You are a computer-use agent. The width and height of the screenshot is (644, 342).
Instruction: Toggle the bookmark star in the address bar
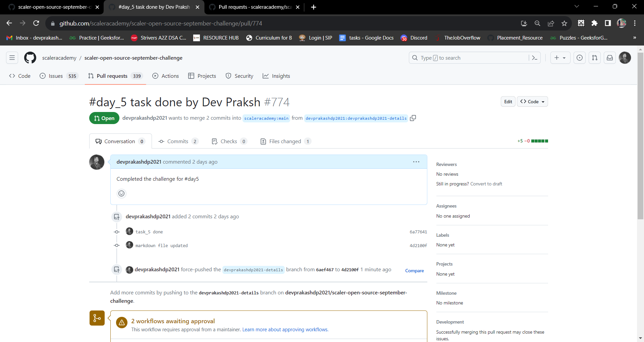[565, 23]
